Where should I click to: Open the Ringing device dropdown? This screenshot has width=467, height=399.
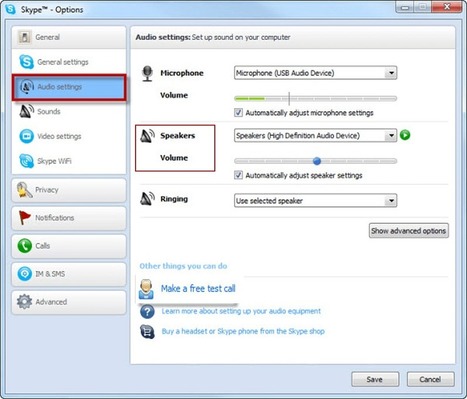coord(315,201)
